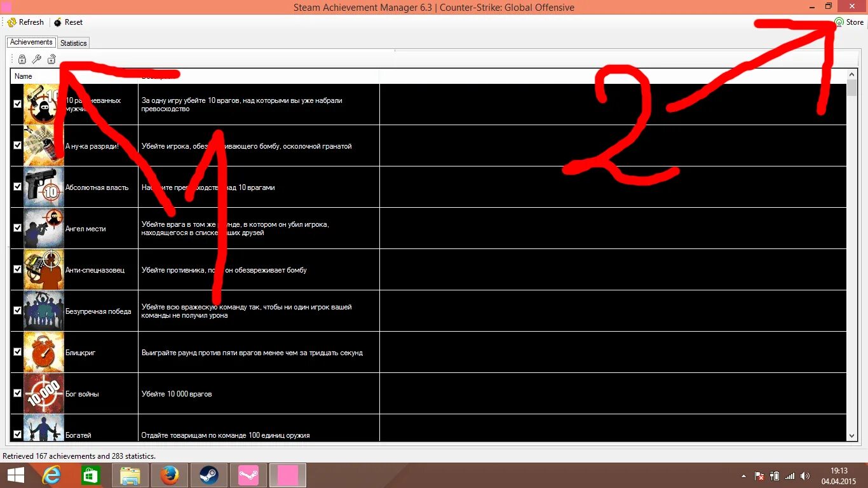Open Windows Store from the taskbar
Image resolution: width=868 pixels, height=488 pixels.
[x=90, y=475]
